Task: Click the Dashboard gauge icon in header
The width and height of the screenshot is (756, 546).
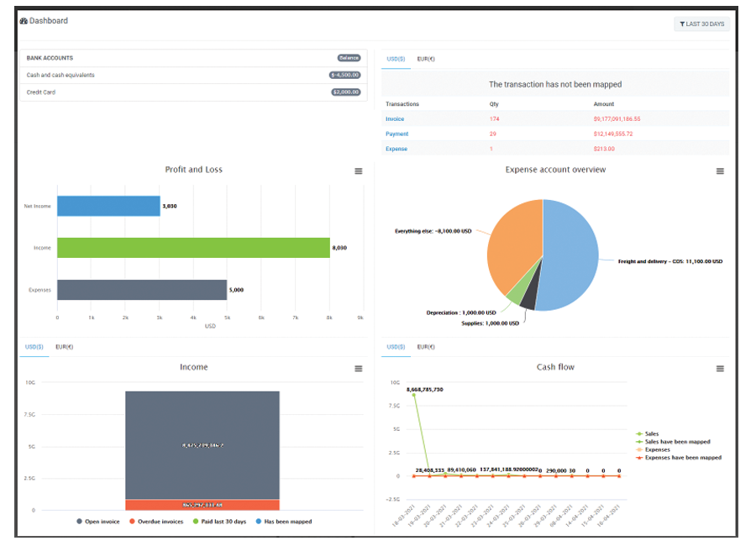Action: click(x=24, y=21)
